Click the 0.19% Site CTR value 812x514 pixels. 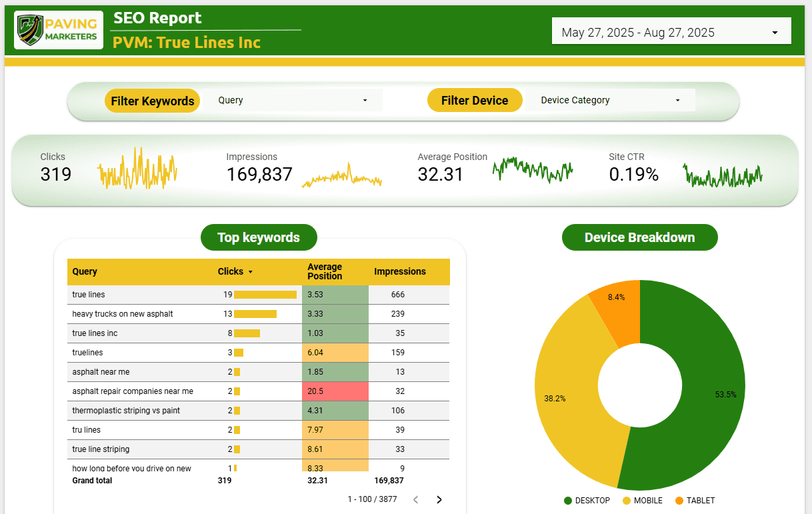tap(633, 175)
